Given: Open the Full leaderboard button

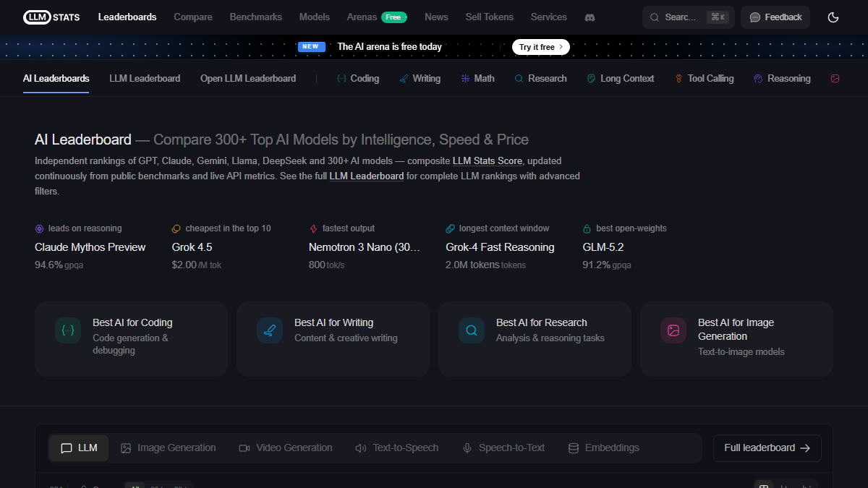Looking at the screenshot, I should coord(767,448).
